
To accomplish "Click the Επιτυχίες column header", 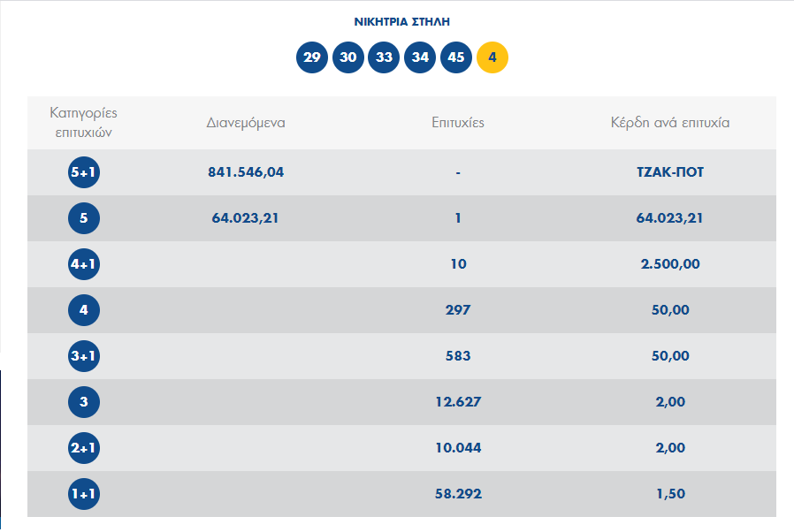I will pos(458,123).
